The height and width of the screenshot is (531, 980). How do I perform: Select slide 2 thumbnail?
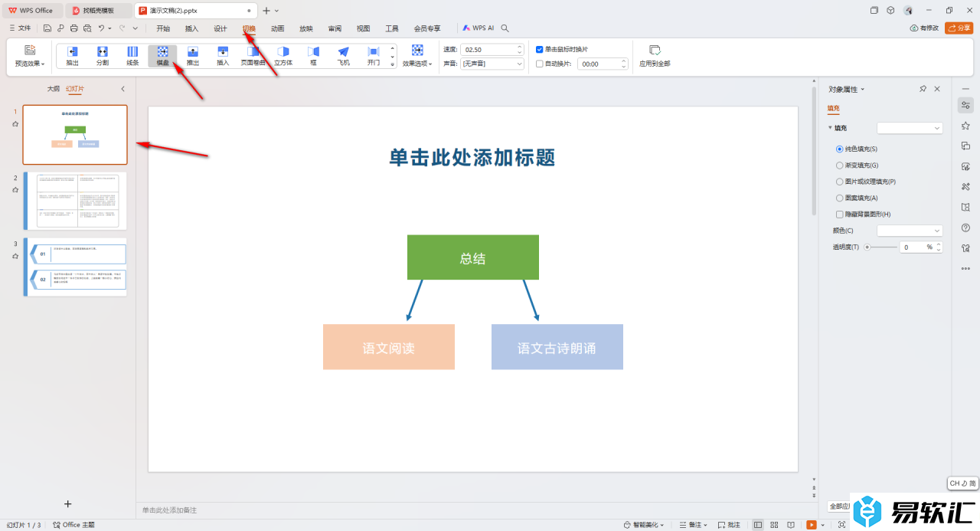(x=75, y=201)
